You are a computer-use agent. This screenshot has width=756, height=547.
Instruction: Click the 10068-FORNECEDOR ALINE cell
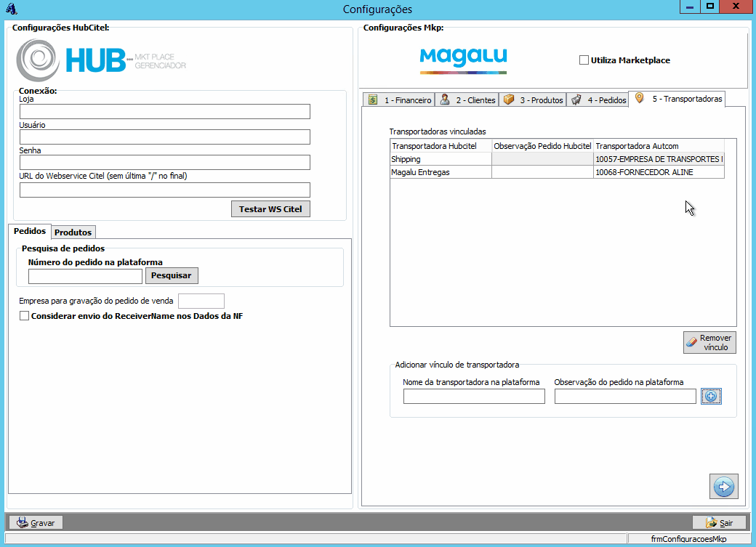tap(659, 172)
